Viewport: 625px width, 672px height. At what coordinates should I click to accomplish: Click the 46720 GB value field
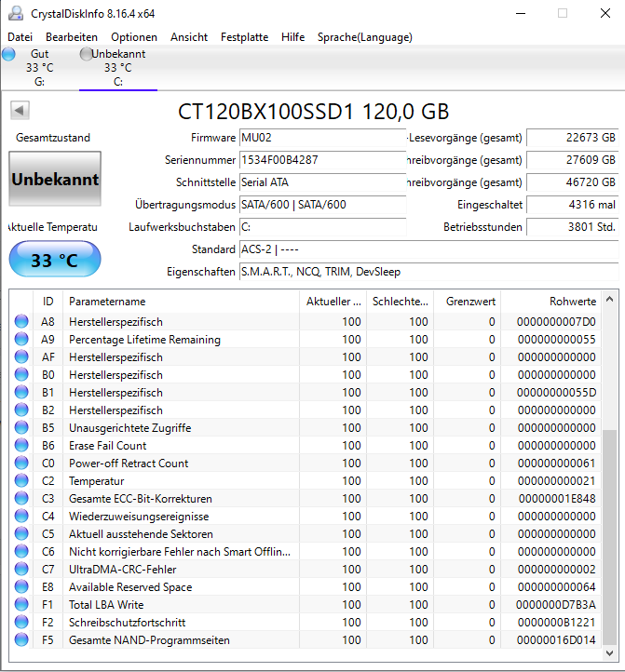coord(572,182)
